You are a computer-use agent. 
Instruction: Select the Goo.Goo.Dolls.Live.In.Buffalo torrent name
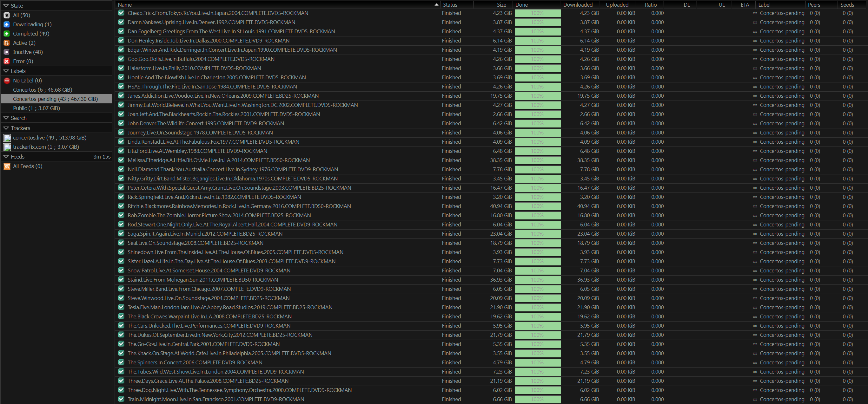click(201, 59)
